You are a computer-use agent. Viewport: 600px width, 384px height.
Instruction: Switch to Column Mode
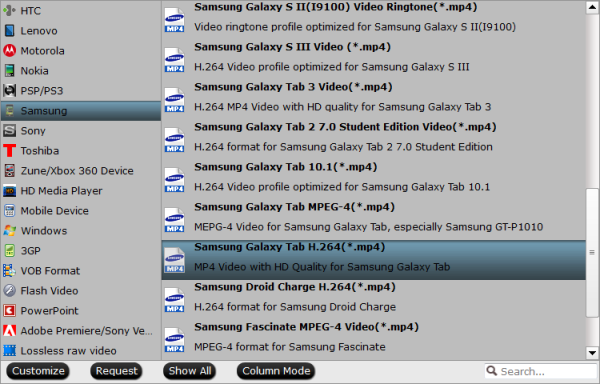click(276, 371)
